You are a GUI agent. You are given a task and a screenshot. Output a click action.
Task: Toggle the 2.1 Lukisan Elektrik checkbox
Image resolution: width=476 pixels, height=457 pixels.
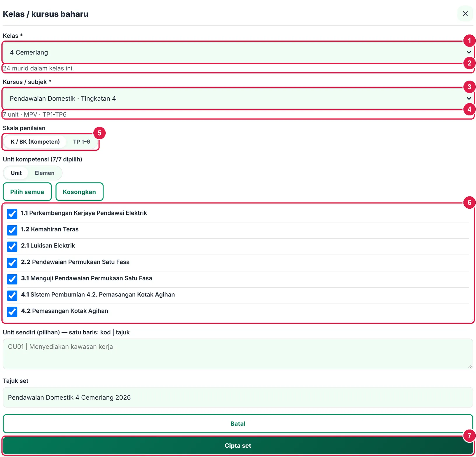(12, 246)
